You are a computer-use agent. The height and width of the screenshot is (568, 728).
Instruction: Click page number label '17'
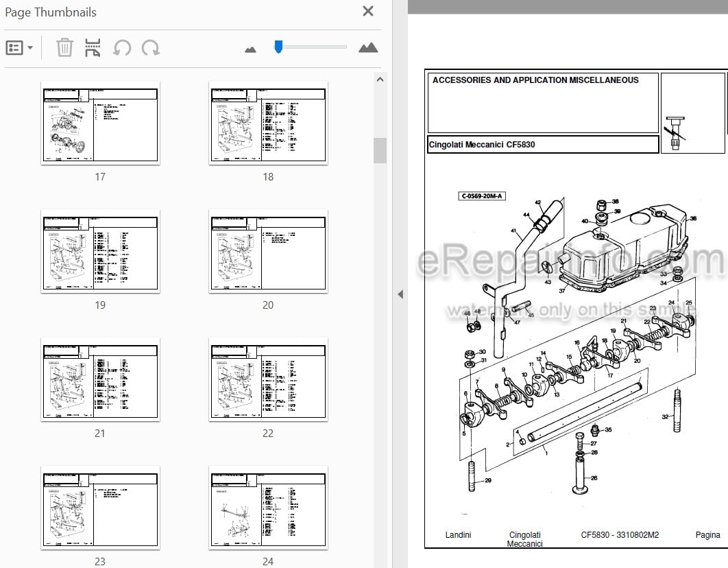point(100,177)
